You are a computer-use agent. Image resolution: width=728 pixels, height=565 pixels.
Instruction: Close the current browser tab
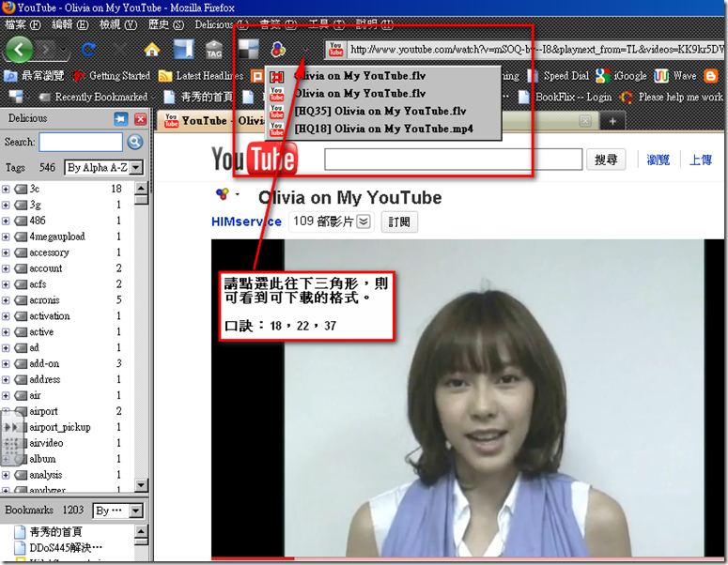(586, 121)
